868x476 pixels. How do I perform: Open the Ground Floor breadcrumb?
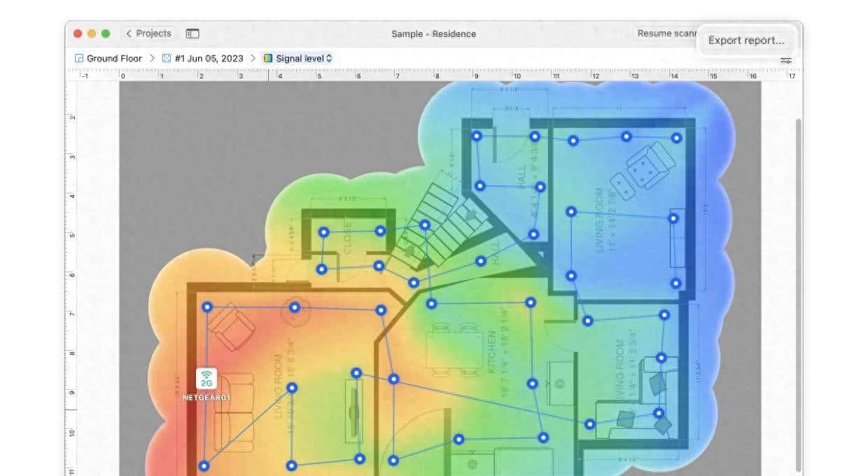coord(114,58)
